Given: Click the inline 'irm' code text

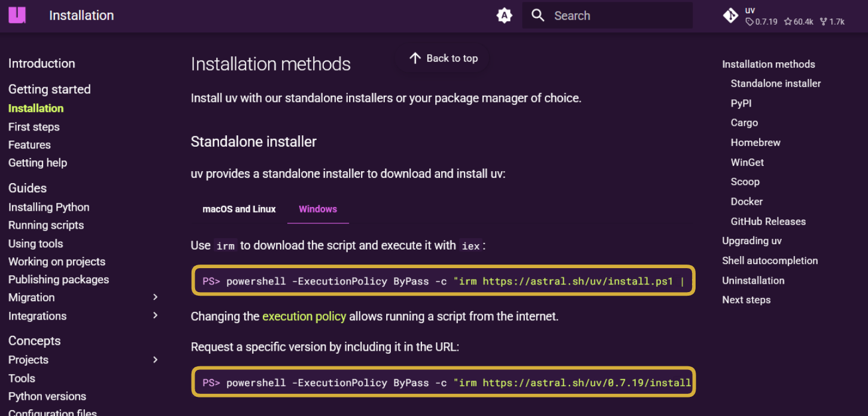Looking at the screenshot, I should [x=225, y=246].
